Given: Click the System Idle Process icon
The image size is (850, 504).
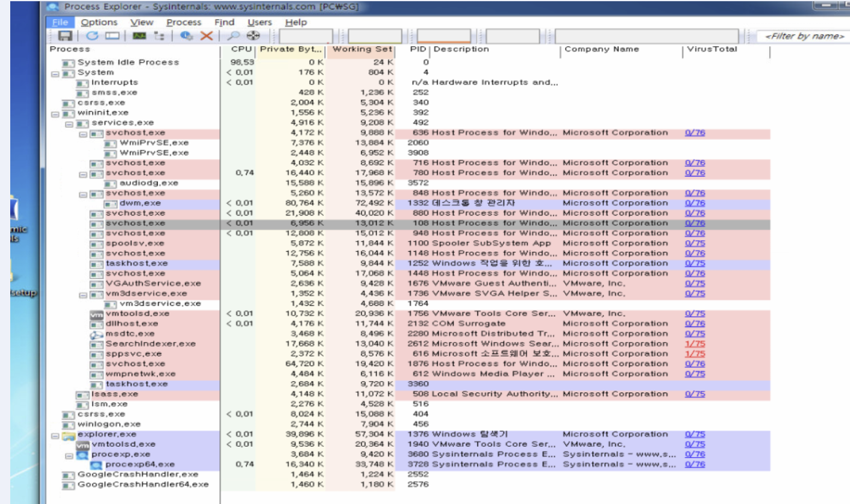Looking at the screenshot, I should 69,63.
